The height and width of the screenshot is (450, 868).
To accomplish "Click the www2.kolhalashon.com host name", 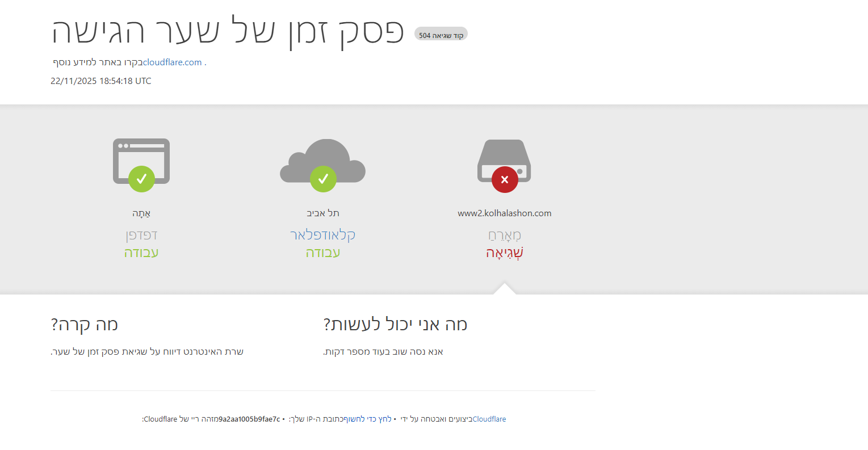I will click(x=504, y=213).
